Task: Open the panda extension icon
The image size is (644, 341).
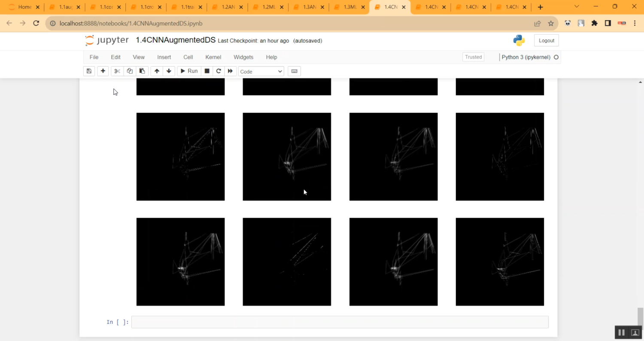Action: 568,23
